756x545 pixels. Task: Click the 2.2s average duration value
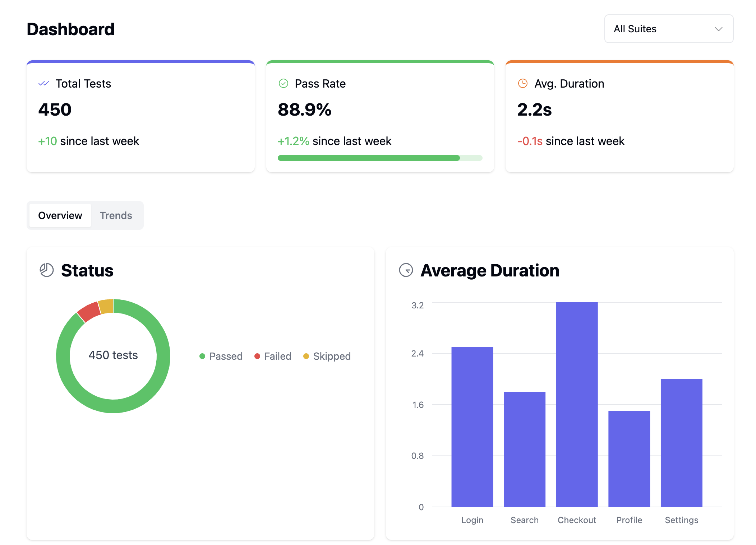pos(535,110)
